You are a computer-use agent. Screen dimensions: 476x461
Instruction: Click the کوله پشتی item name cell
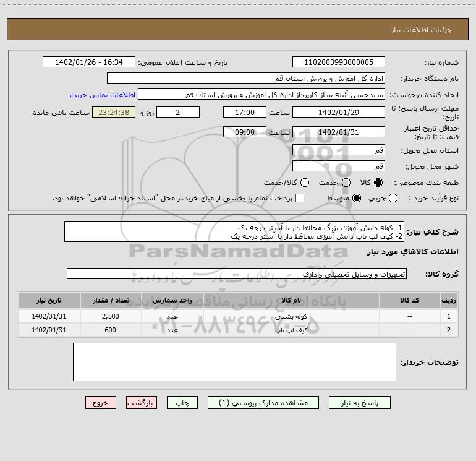click(291, 316)
